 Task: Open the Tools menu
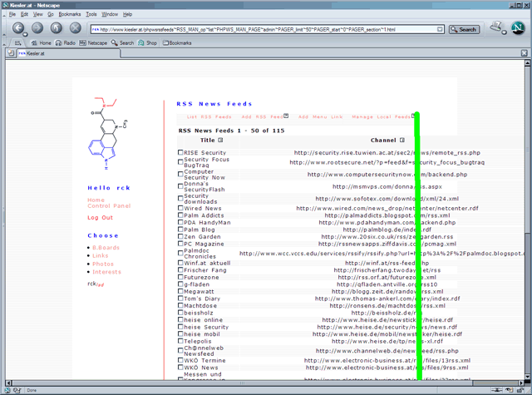tap(91, 14)
